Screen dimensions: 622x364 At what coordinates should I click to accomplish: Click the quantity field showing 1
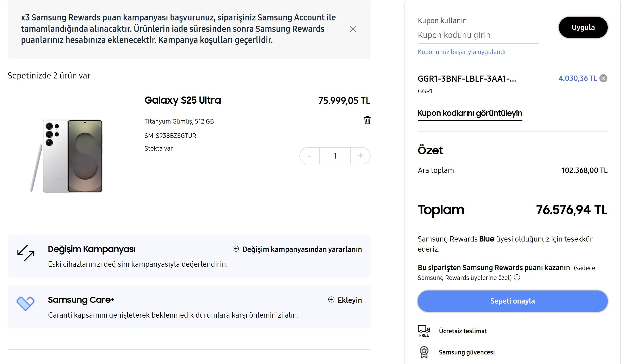click(335, 156)
